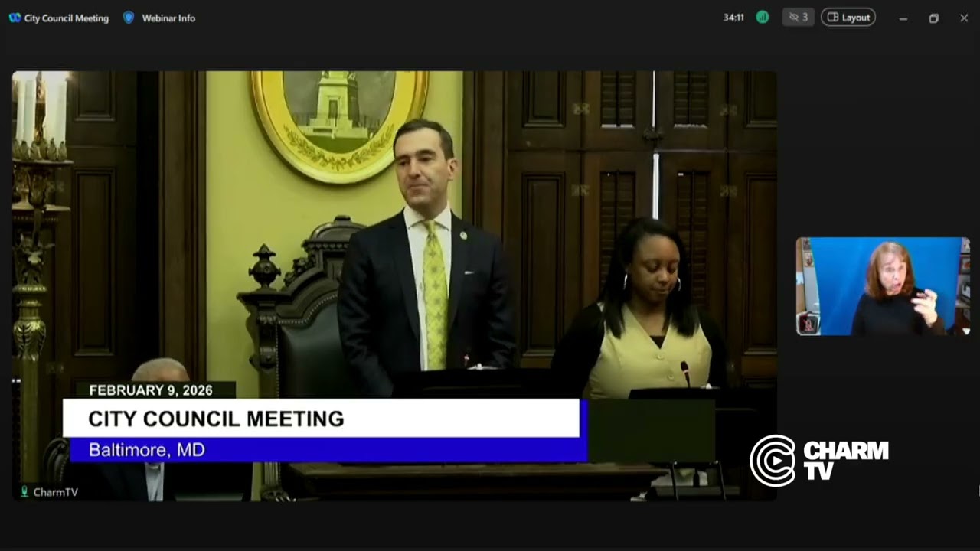This screenshot has width=980, height=551.
Task: Open the Webinar Info shield icon
Action: pyautogui.click(x=129, y=18)
